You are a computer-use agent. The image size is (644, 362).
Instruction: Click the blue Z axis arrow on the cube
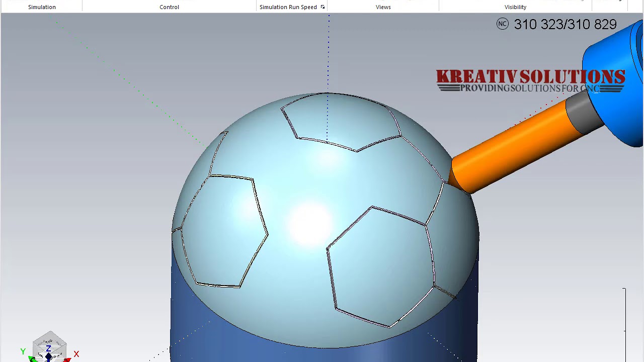[48, 356]
